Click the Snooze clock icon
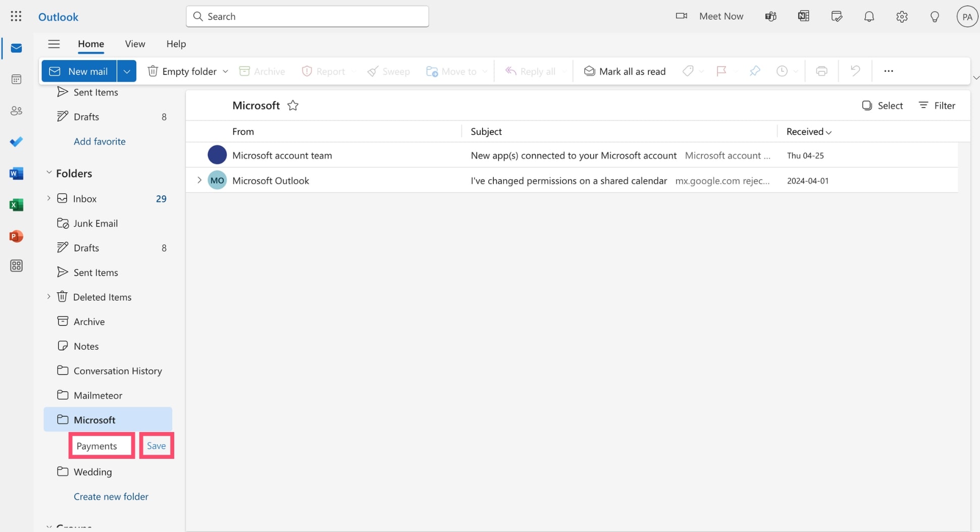This screenshot has height=532, width=980. point(782,71)
